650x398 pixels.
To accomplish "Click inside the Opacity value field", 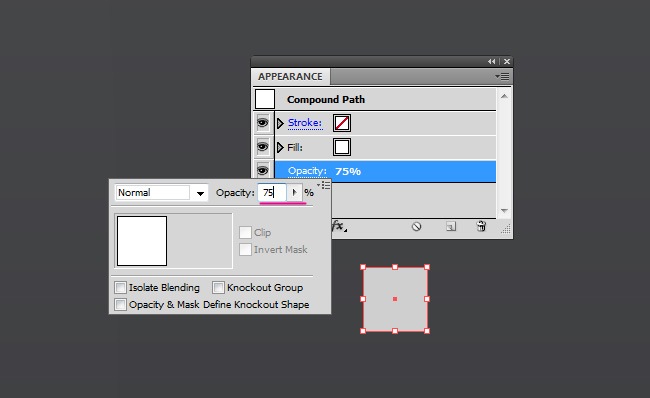I will pyautogui.click(x=272, y=193).
